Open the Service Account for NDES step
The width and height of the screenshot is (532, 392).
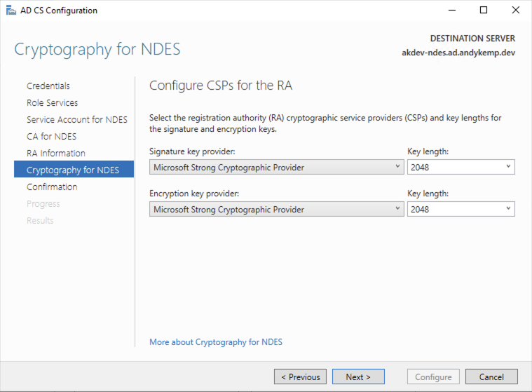(x=77, y=119)
